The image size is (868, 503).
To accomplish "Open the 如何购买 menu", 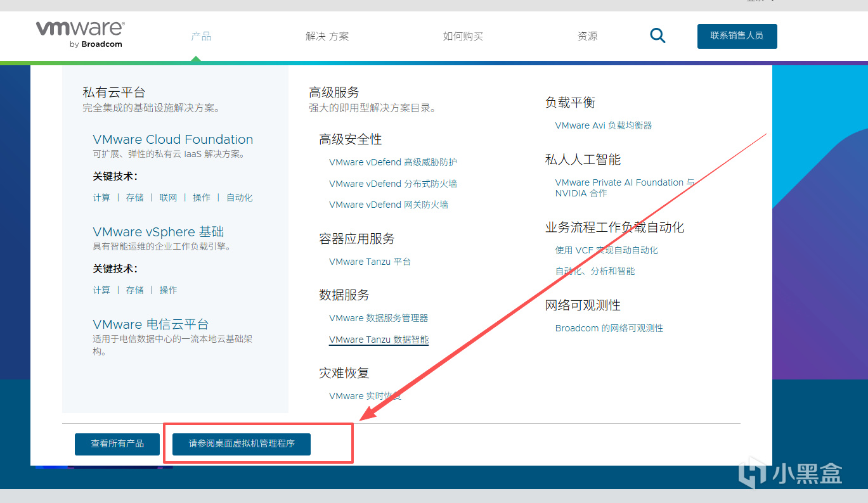I will click(x=463, y=36).
